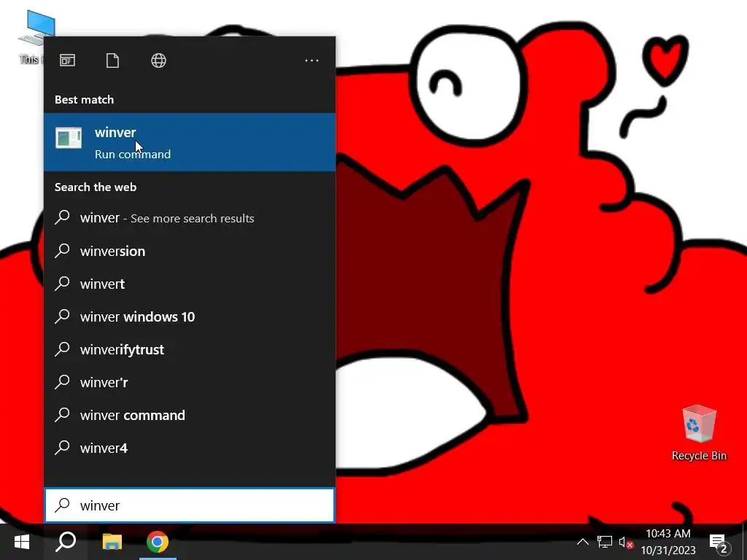Select the Recycle Bin desktop icon
The height and width of the screenshot is (560, 747).
[699, 433]
